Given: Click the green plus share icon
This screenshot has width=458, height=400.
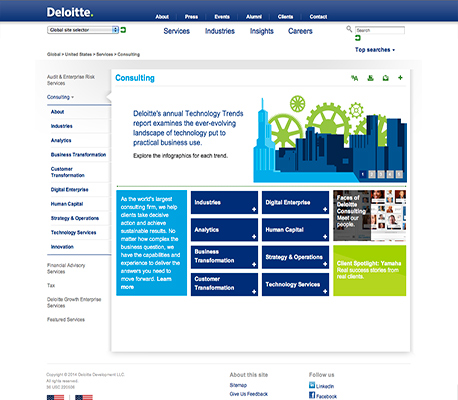Looking at the screenshot, I should tap(400, 78).
